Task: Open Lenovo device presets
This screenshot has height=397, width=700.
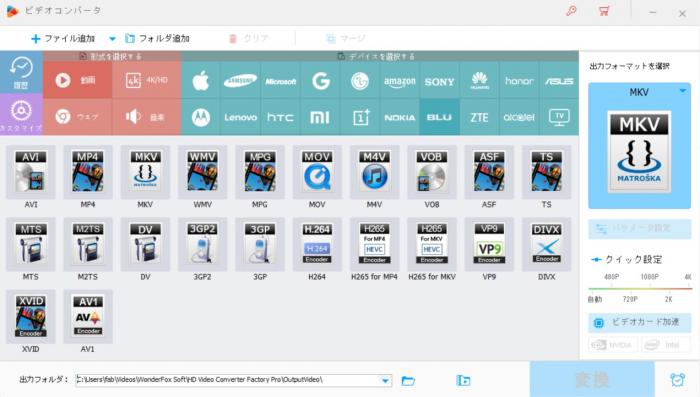Action: (240, 117)
